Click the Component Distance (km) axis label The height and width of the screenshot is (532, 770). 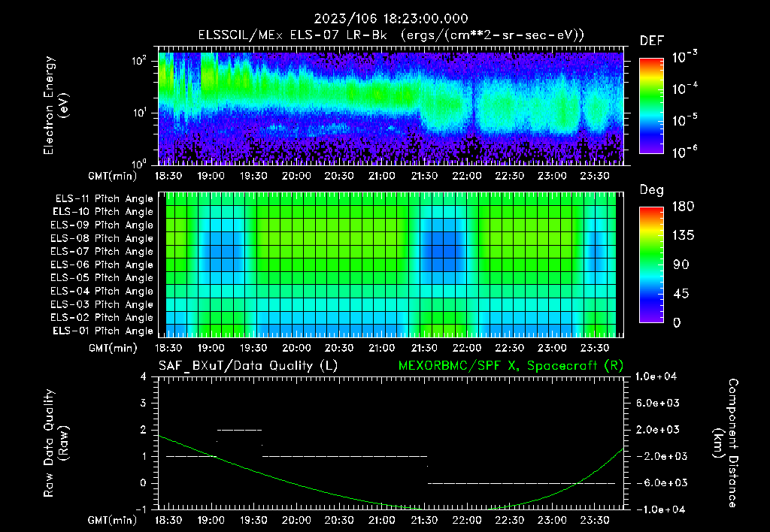(726, 443)
